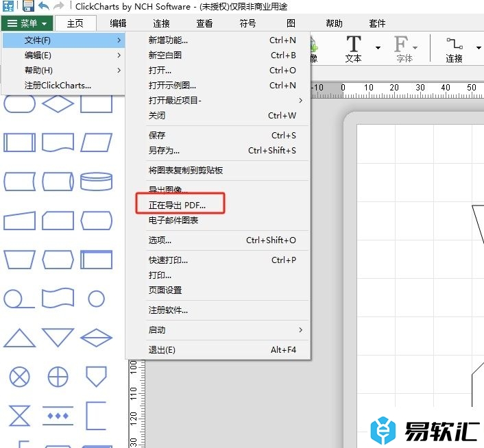Pick the diamond decision shape

[58, 104]
